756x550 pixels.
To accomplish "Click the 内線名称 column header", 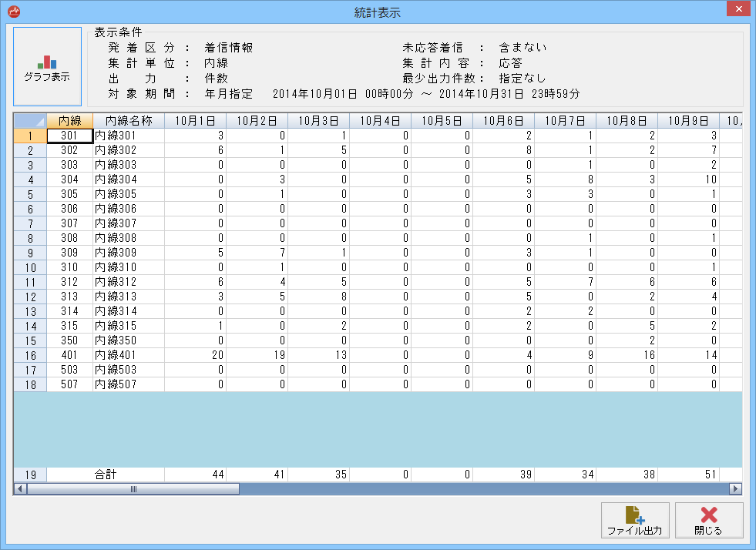I will point(129,121).
